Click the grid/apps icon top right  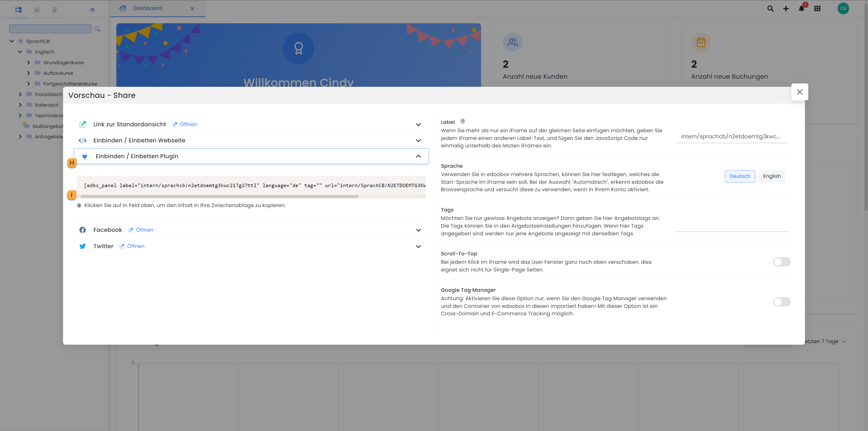tap(818, 8)
